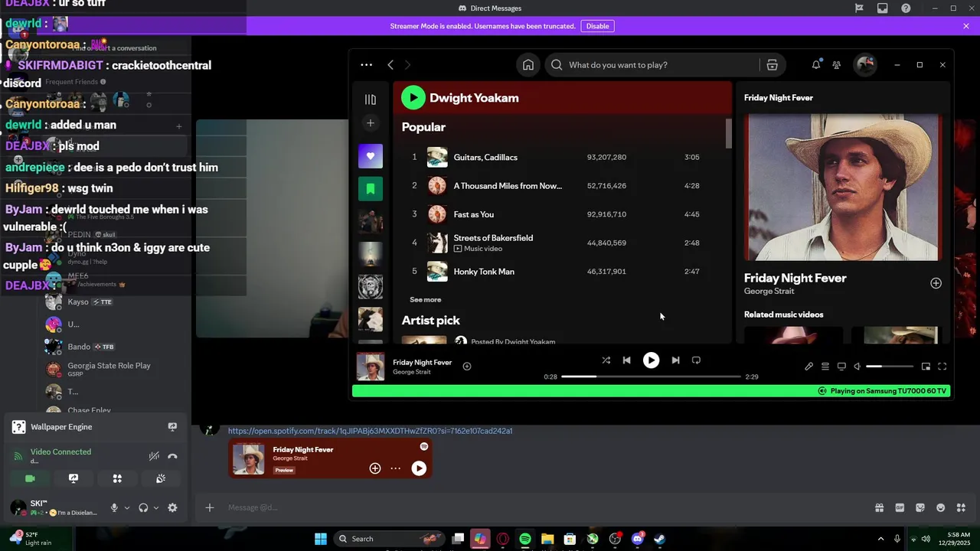Screen dimensions: 980x551
Task: Play preview in Discord Spotify embed
Action: [x=419, y=468]
